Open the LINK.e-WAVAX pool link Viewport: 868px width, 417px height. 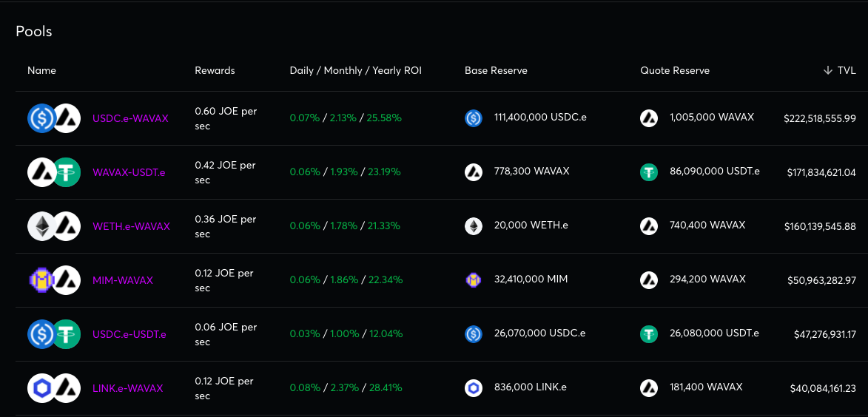127,388
